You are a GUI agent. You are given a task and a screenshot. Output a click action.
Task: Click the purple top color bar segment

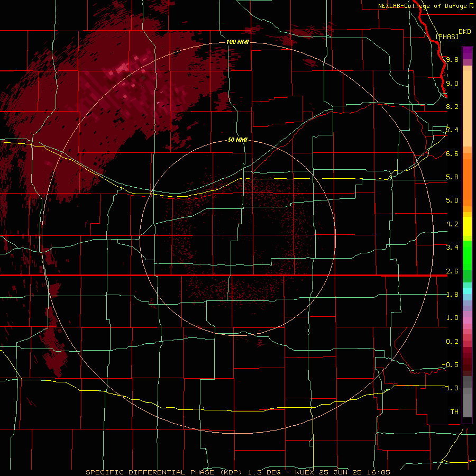(467, 53)
